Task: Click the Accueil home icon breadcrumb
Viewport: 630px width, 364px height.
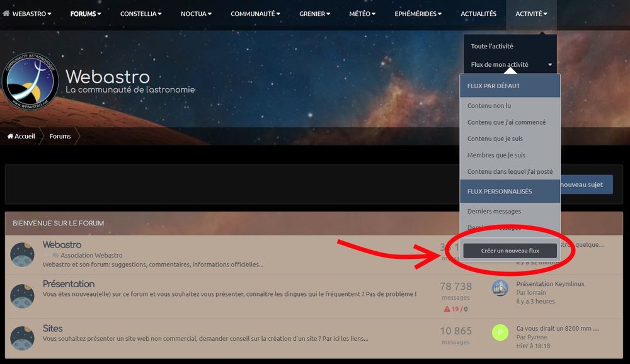Action: pos(21,136)
